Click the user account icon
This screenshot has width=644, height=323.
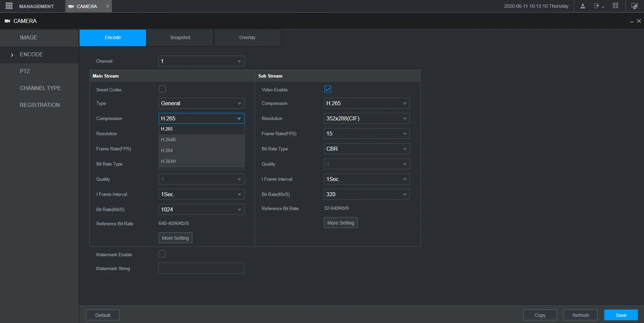pos(583,6)
